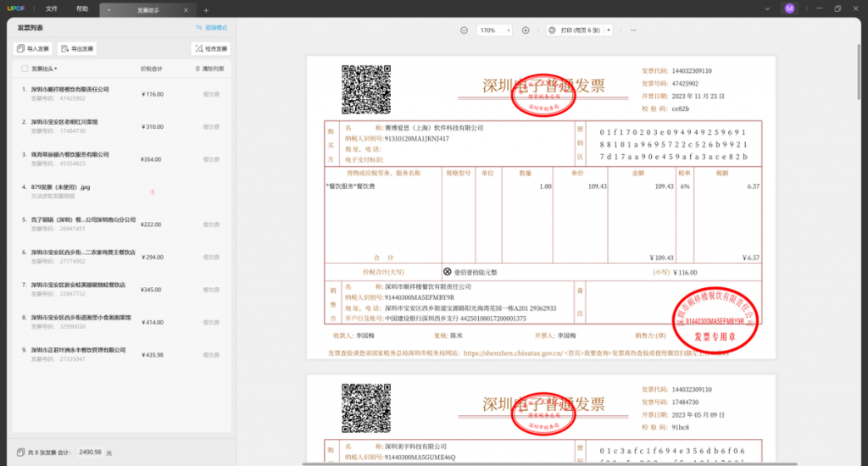This screenshot has height=466, width=868.
Task: Click the 餐饮费 category tag on row 3
Action: 211,159
